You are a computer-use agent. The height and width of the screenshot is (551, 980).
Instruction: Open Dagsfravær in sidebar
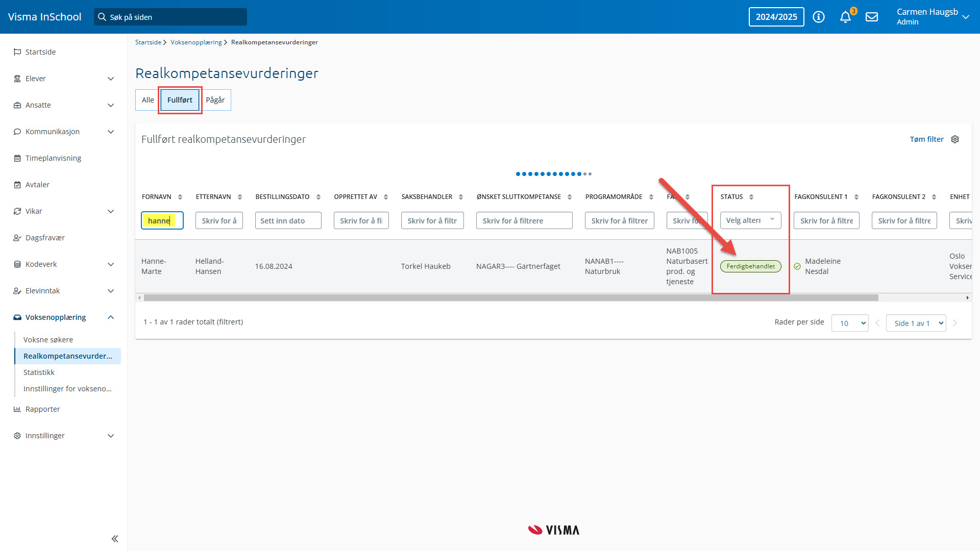pyautogui.click(x=45, y=238)
